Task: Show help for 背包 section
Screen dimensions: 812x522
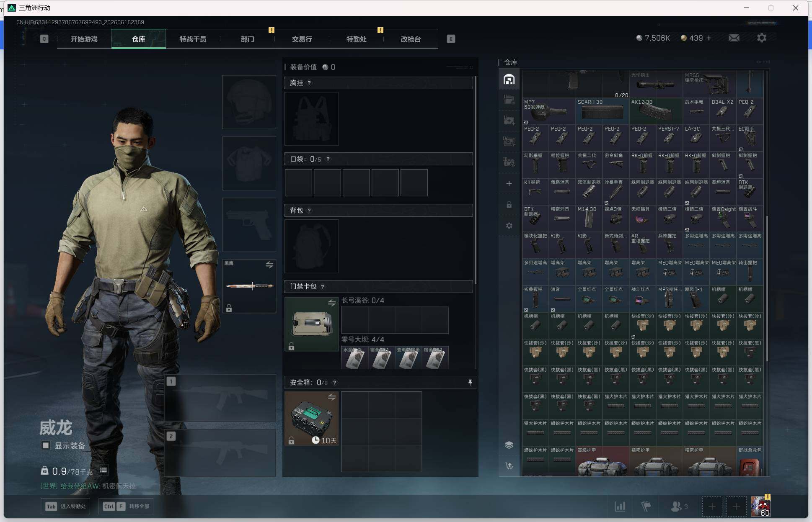Action: 309,210
